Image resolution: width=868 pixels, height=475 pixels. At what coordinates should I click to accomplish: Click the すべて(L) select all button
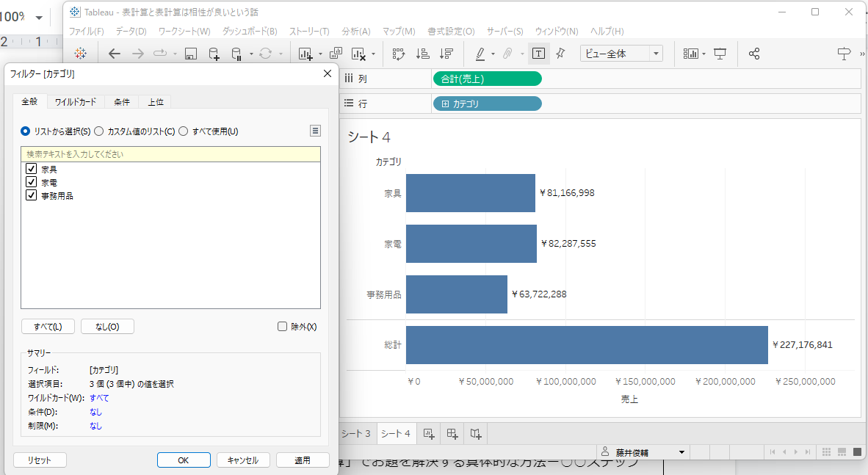click(48, 327)
